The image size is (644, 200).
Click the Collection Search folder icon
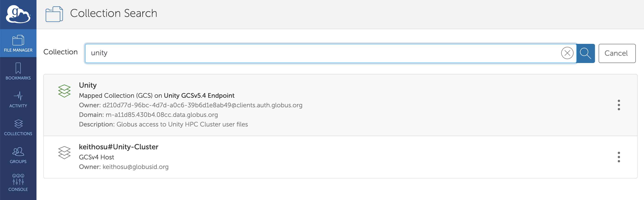54,14
